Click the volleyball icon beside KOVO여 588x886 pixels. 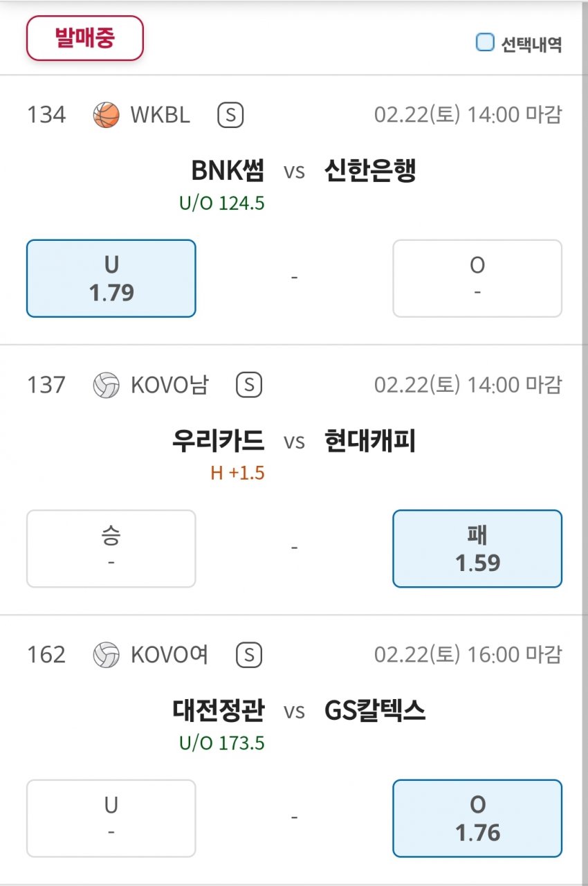click(x=106, y=655)
